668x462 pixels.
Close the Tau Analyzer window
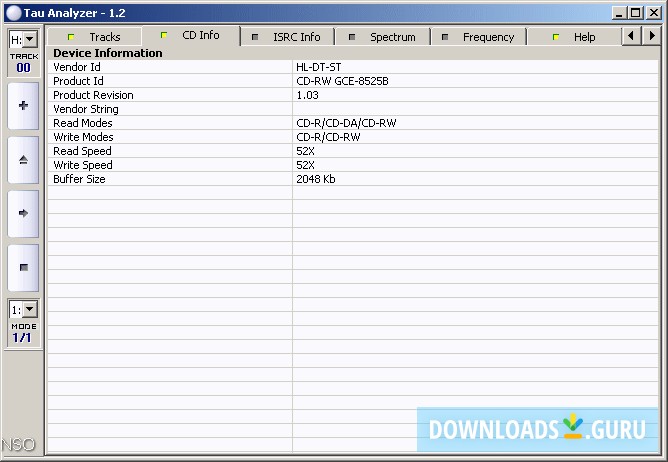(x=654, y=13)
